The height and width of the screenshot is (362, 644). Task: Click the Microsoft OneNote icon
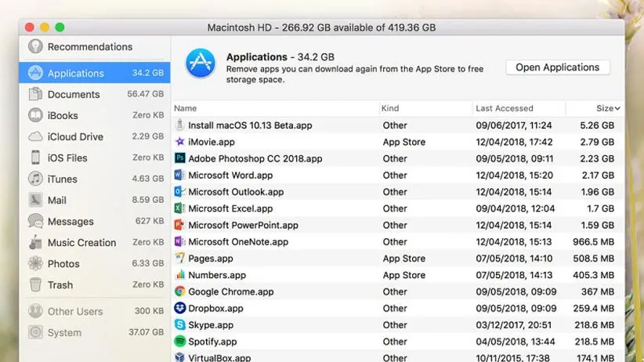[179, 241]
